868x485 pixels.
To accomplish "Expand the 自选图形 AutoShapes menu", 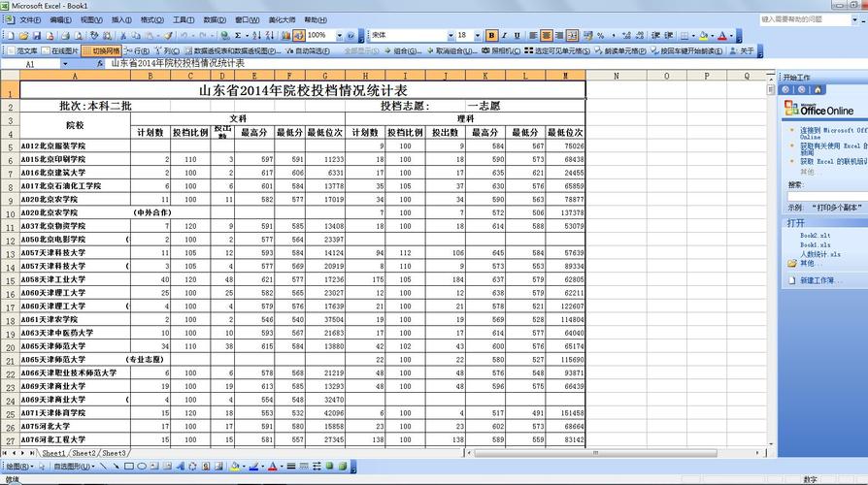I will tap(74, 467).
